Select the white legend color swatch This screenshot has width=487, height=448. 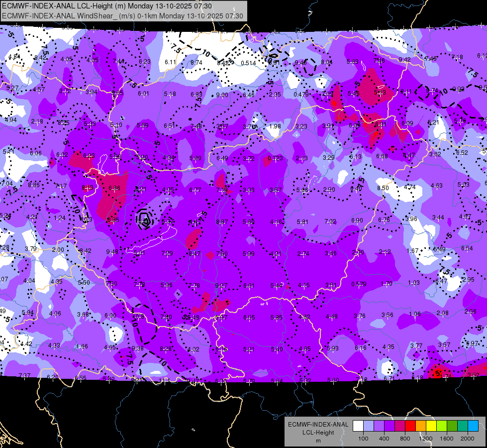pyautogui.click(x=358, y=426)
